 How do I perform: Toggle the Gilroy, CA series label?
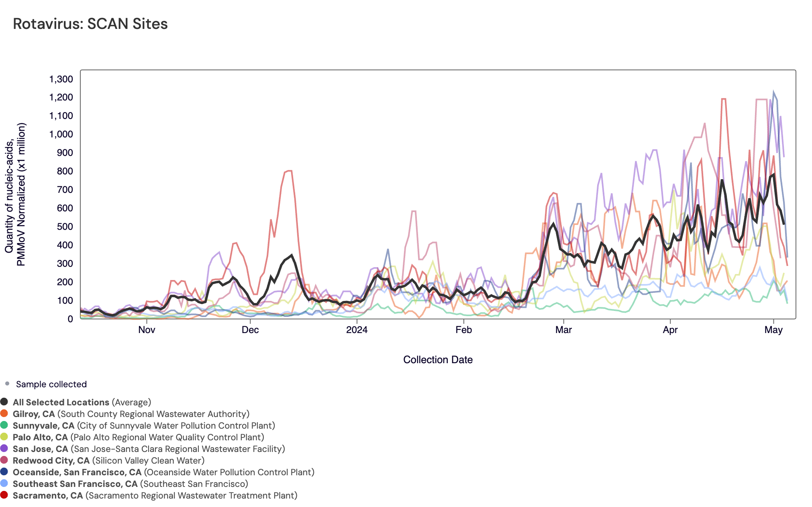tap(34, 414)
